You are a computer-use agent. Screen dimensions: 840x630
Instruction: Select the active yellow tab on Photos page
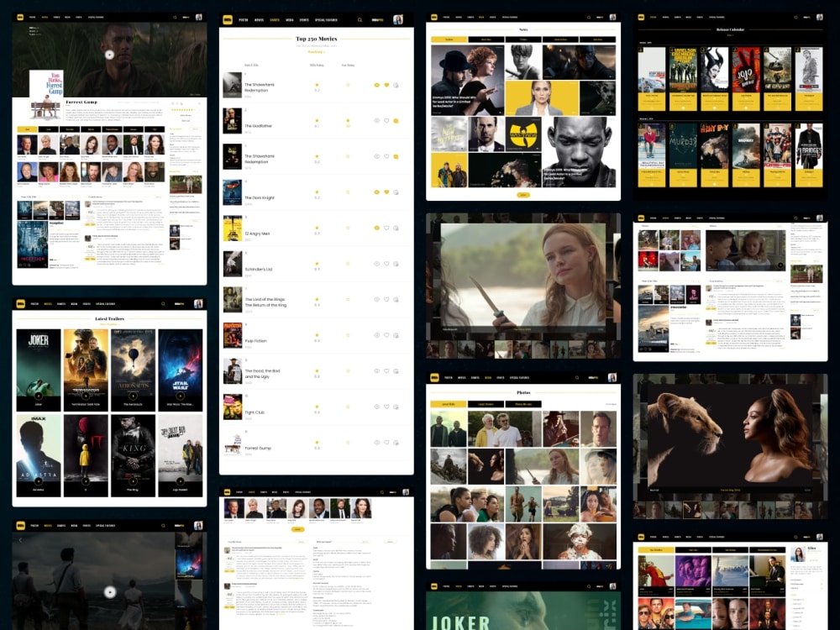(449, 404)
